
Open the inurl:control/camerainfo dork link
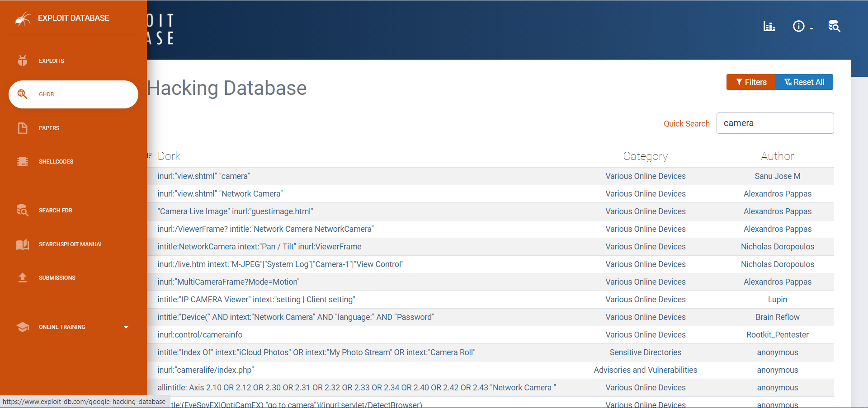pos(200,335)
